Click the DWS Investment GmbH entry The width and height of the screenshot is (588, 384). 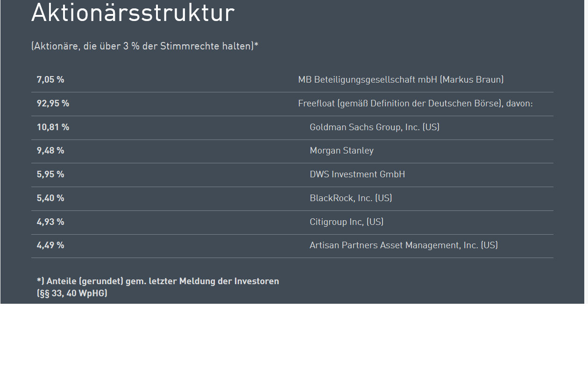click(357, 174)
